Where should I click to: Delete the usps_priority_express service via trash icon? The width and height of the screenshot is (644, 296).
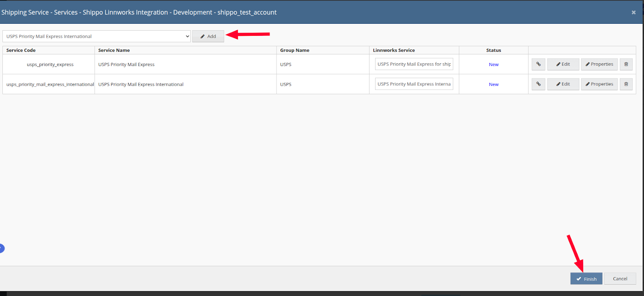(x=626, y=64)
